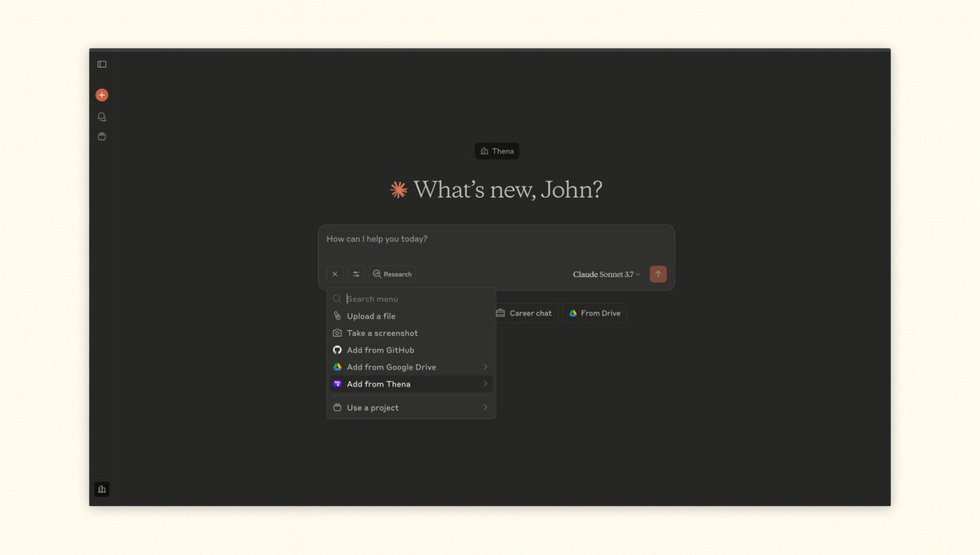Open the chats list icon in the sidebar
Image resolution: width=980 pixels, height=555 pixels.
[x=102, y=117]
